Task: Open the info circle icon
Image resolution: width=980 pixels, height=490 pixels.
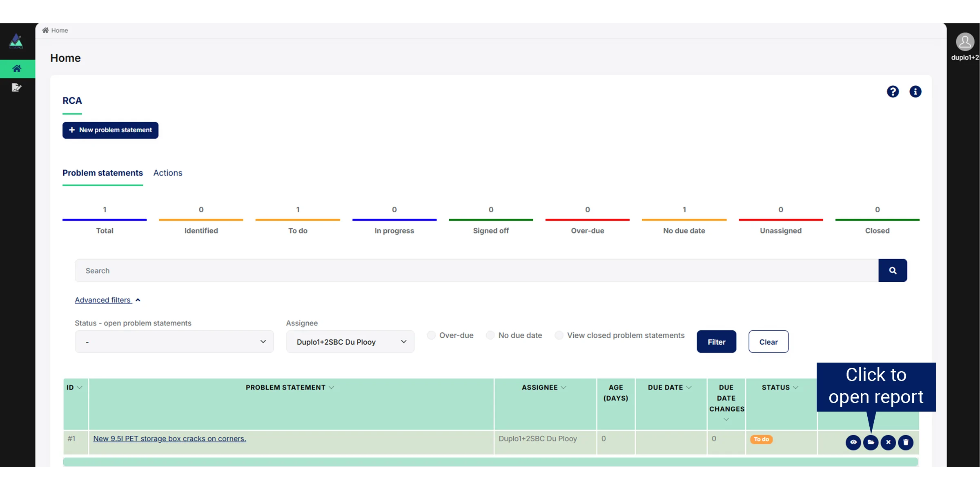Action: 915,91
